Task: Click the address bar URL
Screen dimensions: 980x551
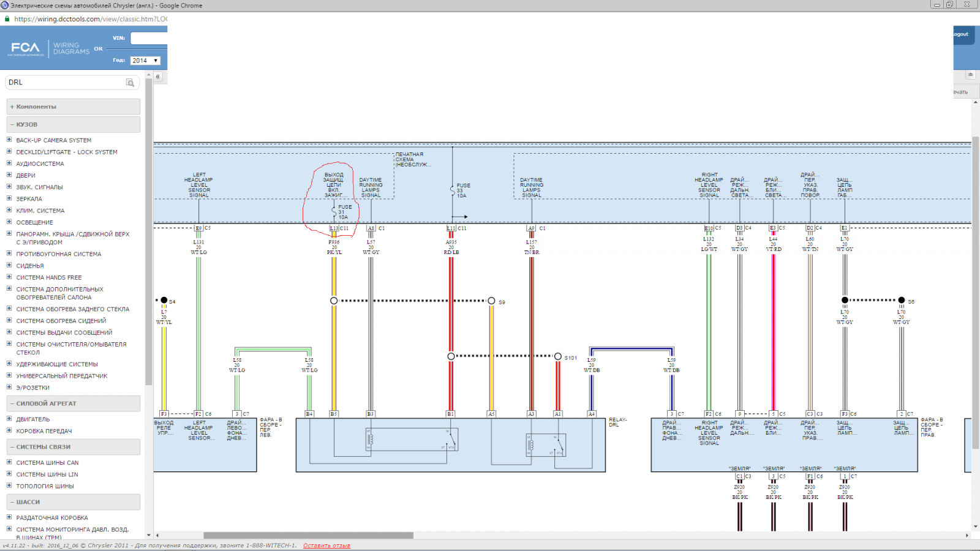Action: point(91,19)
